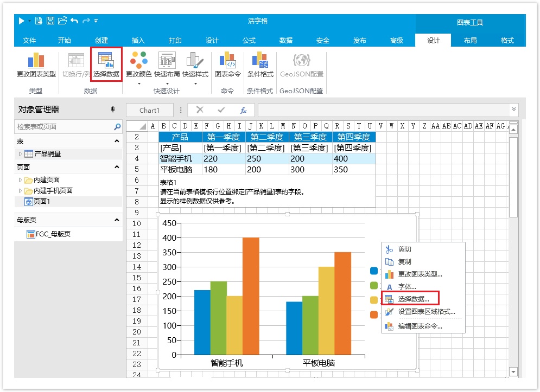Collapse the 页面 section chevron

coord(117,167)
